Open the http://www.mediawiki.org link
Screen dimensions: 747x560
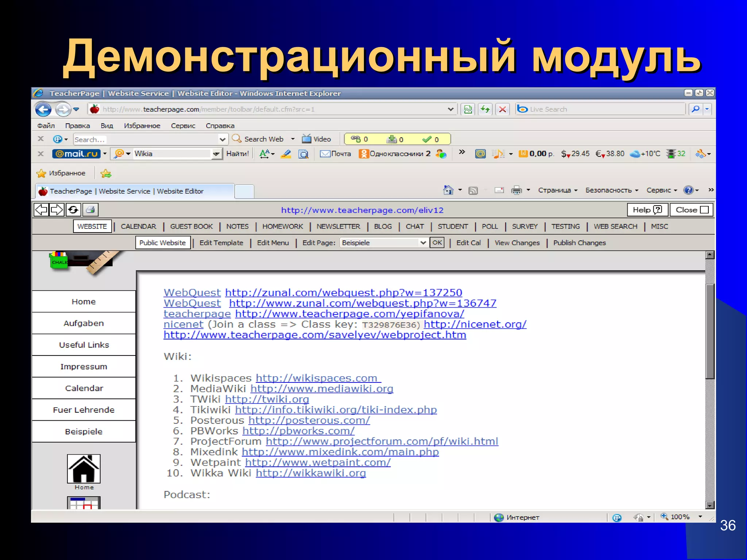(322, 389)
